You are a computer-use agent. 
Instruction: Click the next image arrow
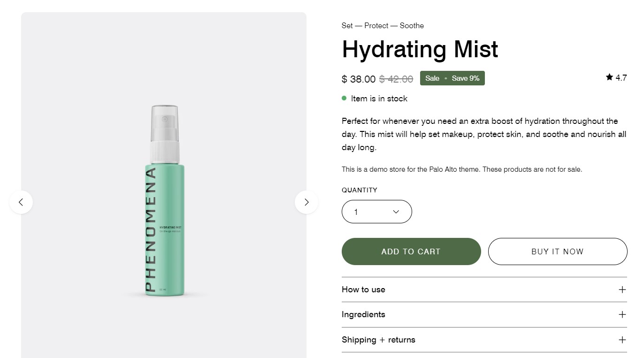307,202
